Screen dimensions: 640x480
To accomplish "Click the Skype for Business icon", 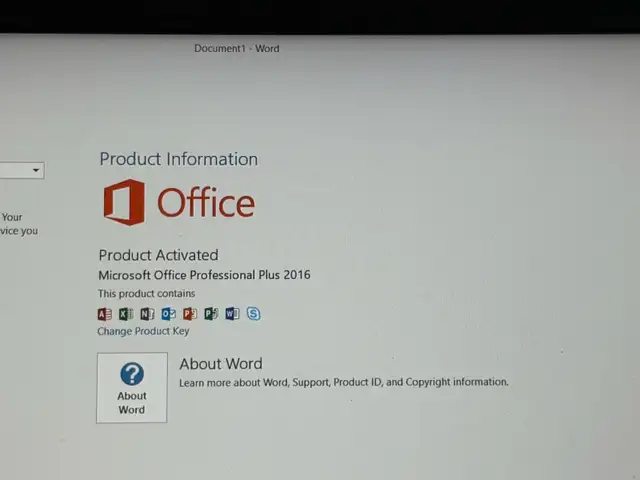I will 253,313.
